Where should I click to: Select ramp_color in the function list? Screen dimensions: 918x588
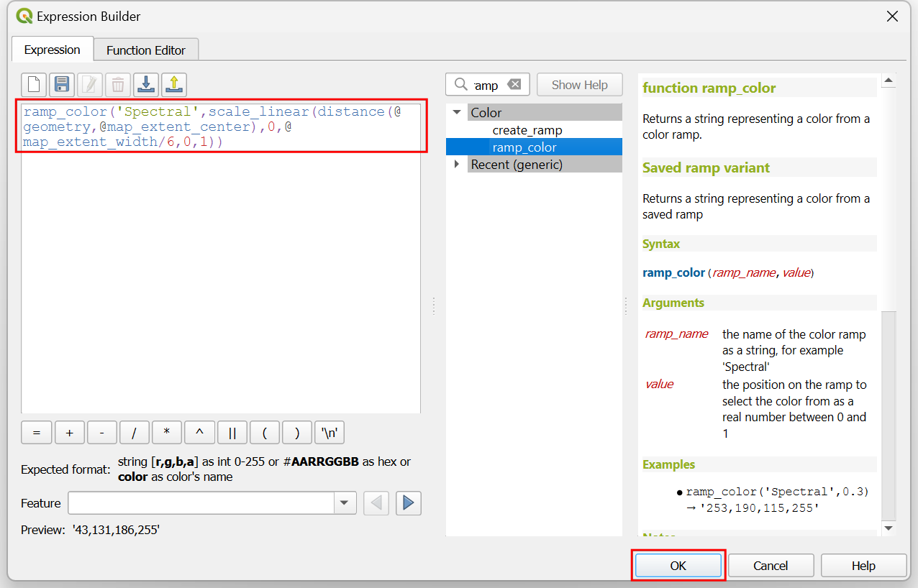point(524,147)
